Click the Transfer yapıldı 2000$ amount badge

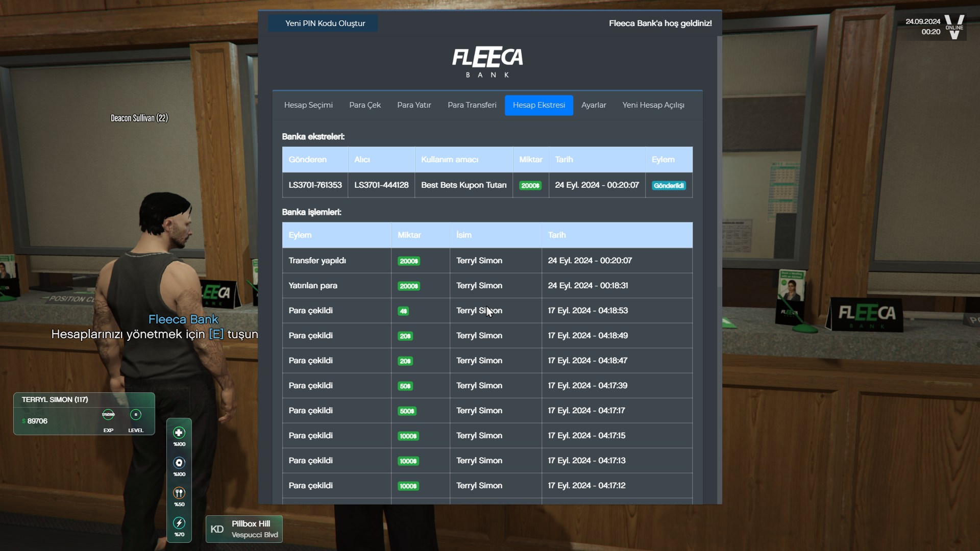pyautogui.click(x=409, y=261)
